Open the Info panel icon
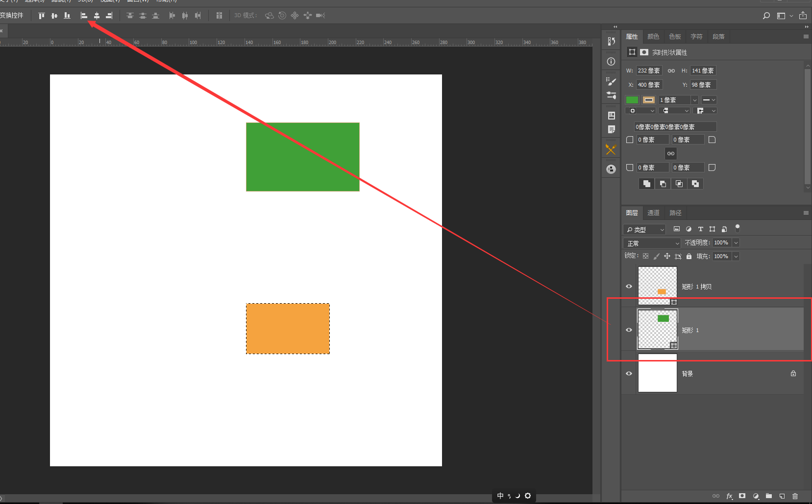 [611, 62]
